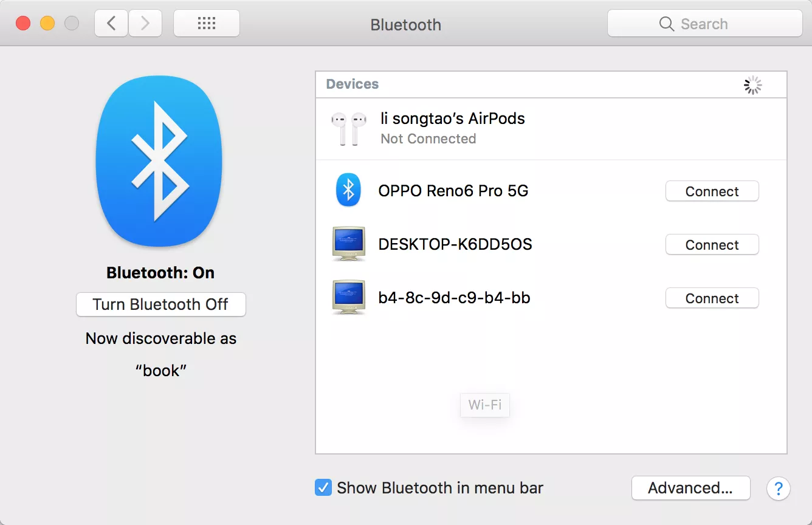Screen dimensions: 812x525
Task: Open help with the question mark button
Action: 778,488
